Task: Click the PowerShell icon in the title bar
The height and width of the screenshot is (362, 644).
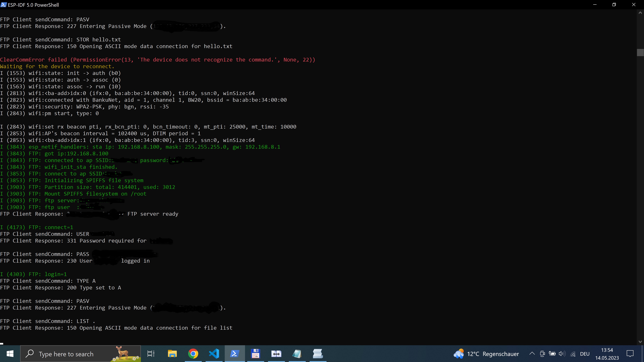Action: tap(4, 5)
